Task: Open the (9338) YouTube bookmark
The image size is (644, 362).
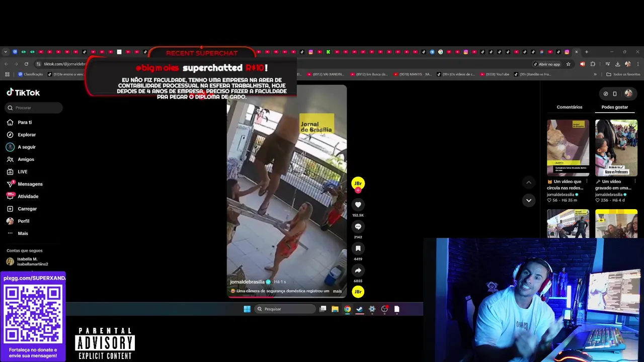Action: tap(494, 74)
